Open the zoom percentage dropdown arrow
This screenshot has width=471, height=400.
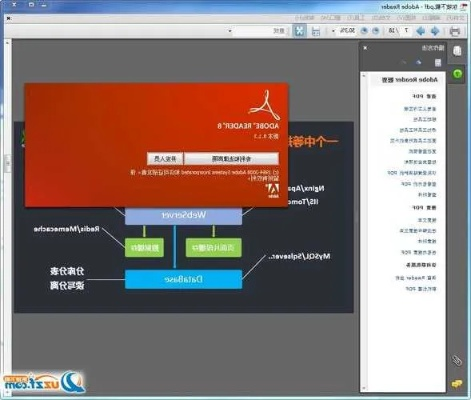333,31
